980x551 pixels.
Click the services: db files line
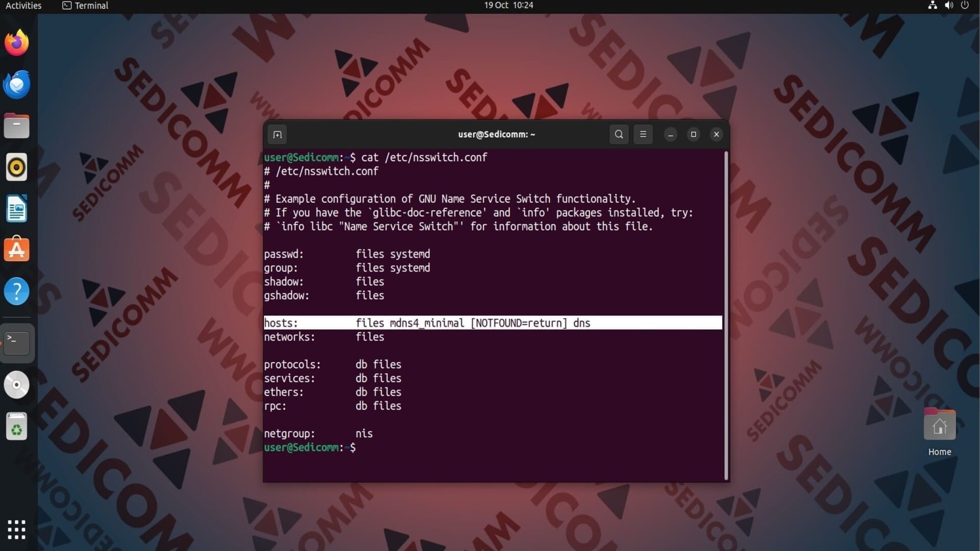click(333, 378)
